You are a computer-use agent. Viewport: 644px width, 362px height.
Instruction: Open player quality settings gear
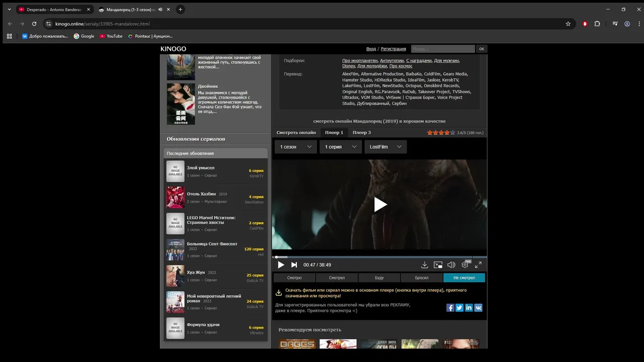tap(465, 265)
